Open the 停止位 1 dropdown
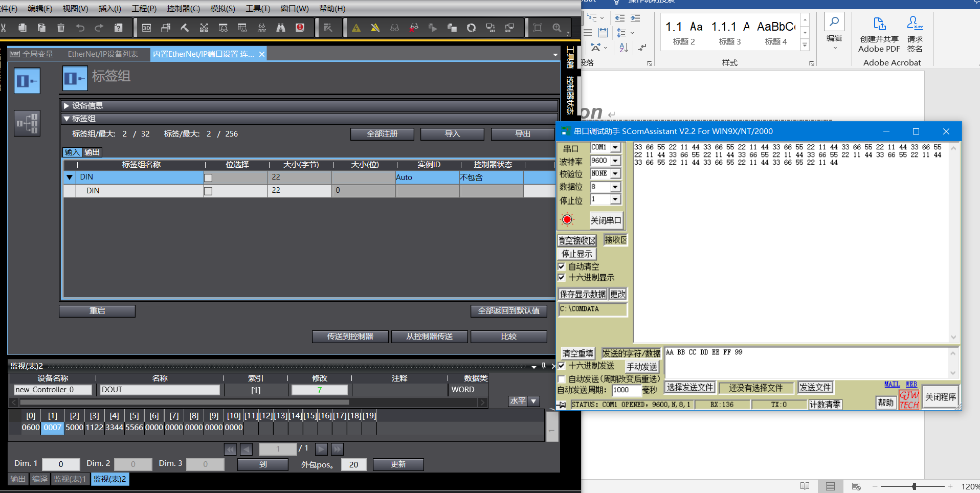The image size is (980, 493). pyautogui.click(x=615, y=199)
